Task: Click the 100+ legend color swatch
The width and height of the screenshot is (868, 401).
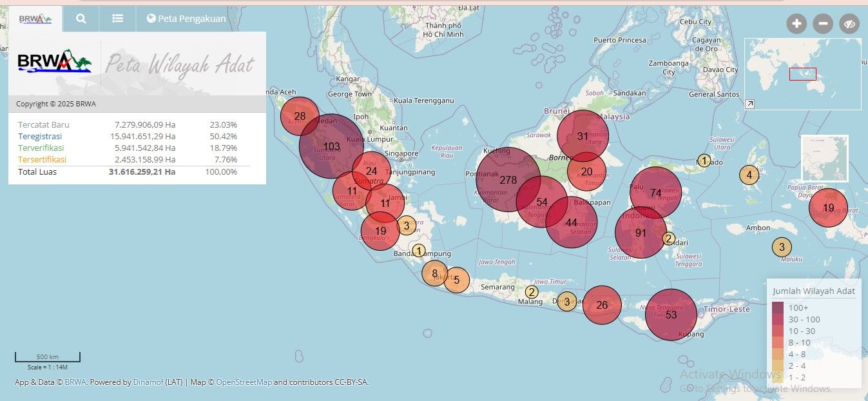Action: pyautogui.click(x=778, y=308)
